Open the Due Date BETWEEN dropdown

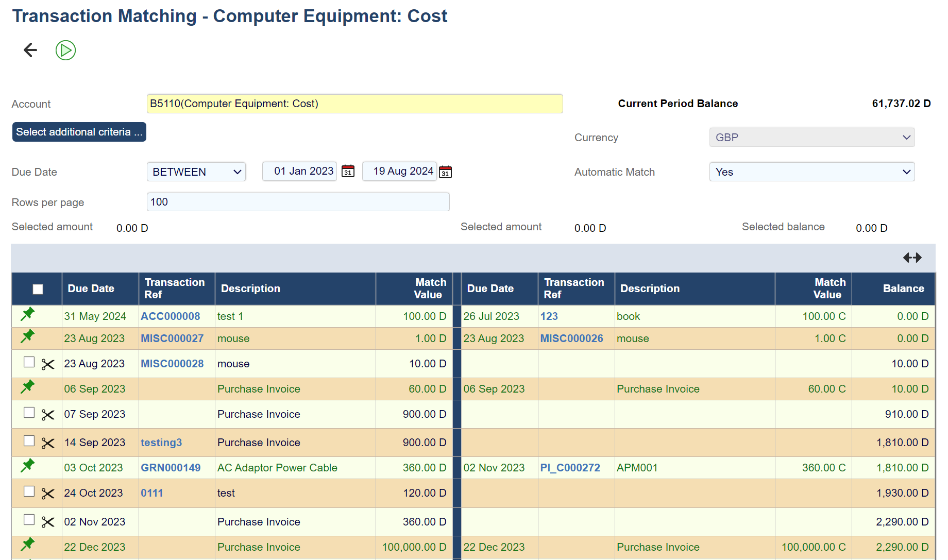(196, 172)
